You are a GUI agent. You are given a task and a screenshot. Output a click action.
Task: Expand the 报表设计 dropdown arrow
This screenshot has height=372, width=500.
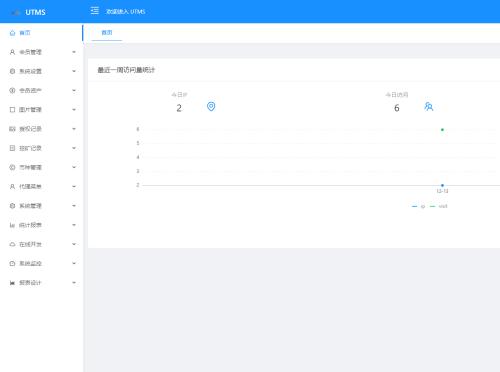point(74,283)
